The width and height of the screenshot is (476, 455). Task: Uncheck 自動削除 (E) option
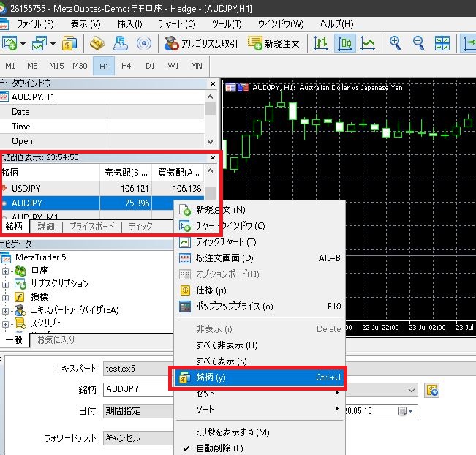point(260,448)
